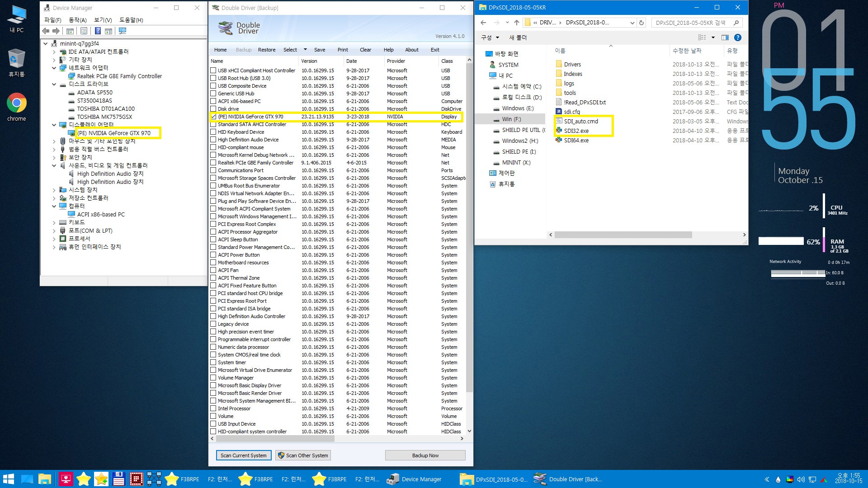Check the Communications Port checkbox
This screenshot has width=868, height=488.
213,170
